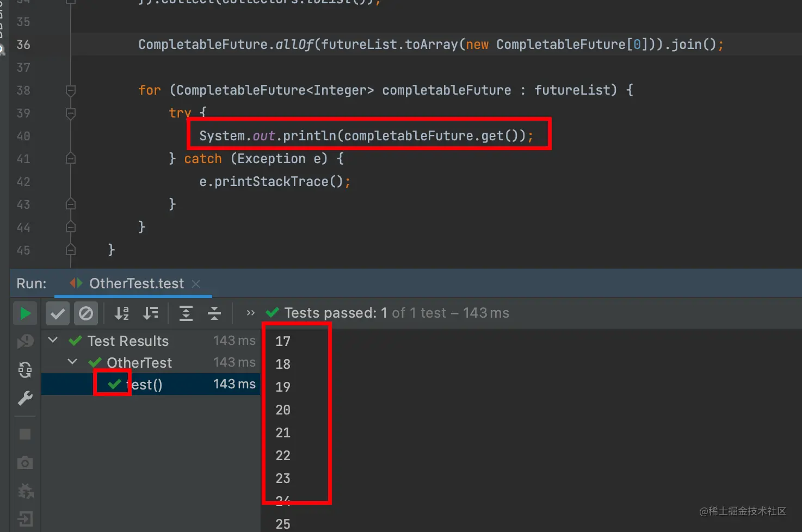Click the System.out.println statement
Screen dimensions: 802x532
coord(366,136)
